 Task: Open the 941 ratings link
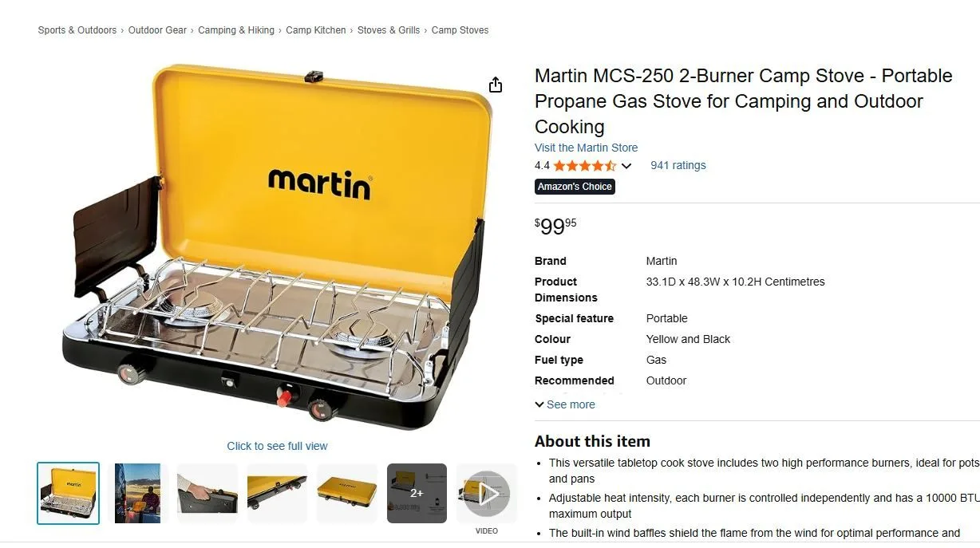pos(678,165)
